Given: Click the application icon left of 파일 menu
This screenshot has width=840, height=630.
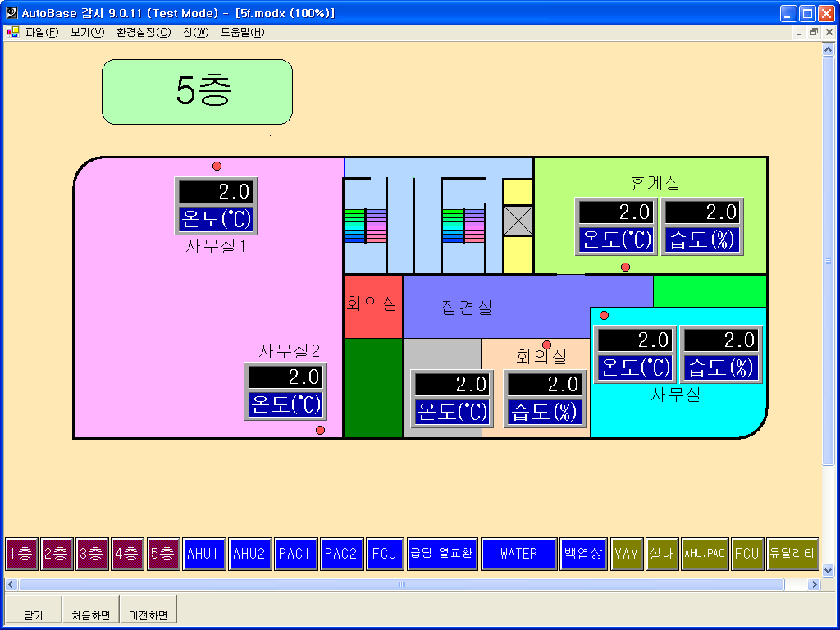Looking at the screenshot, I should click(12, 33).
